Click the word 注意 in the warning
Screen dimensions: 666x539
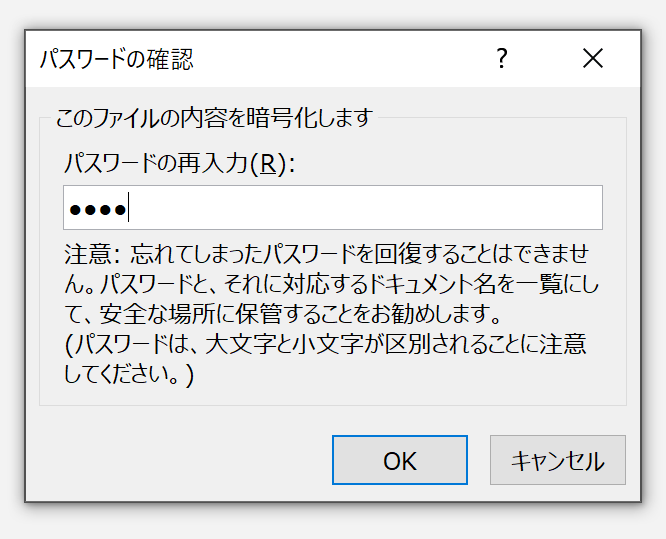87,254
